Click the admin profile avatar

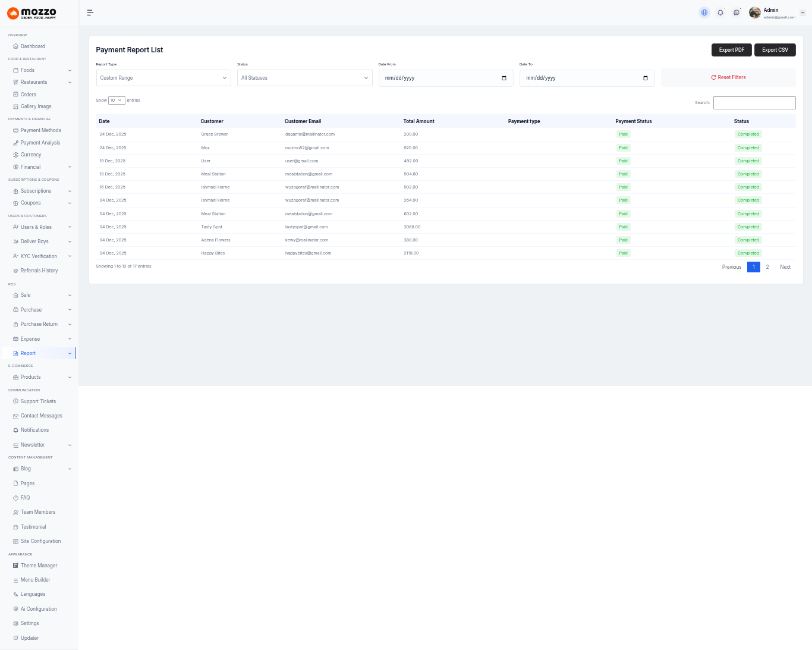point(755,12)
